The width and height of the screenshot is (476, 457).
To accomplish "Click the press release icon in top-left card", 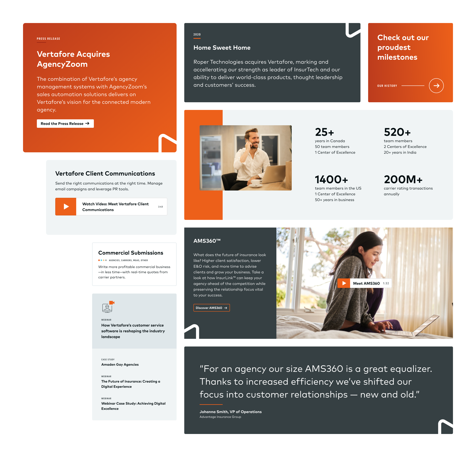I will 48,38.
